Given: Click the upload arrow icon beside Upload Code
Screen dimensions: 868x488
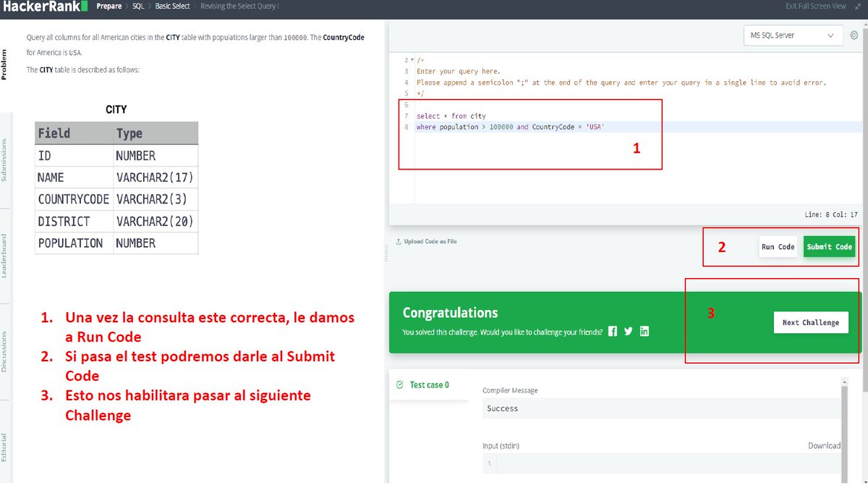Looking at the screenshot, I should (x=398, y=242).
